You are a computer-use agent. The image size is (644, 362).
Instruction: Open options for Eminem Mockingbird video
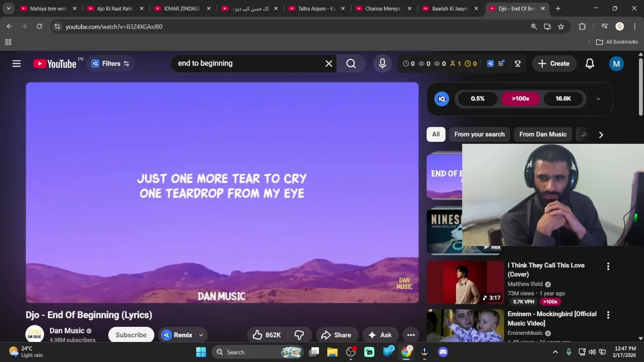coord(608,315)
